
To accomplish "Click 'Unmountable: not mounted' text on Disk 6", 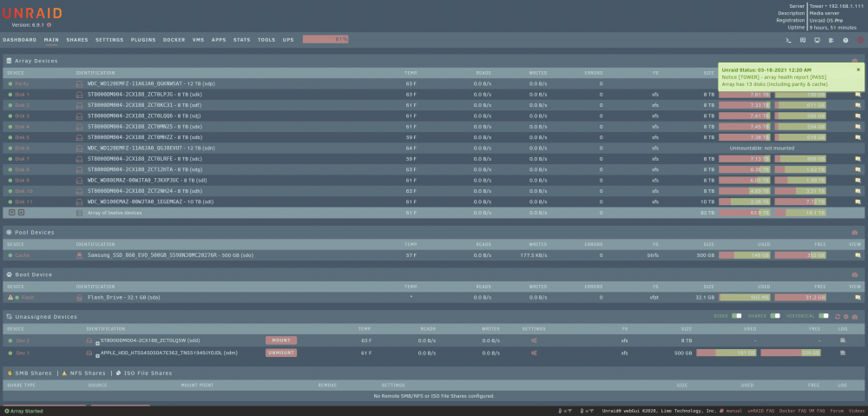I will pos(762,148).
